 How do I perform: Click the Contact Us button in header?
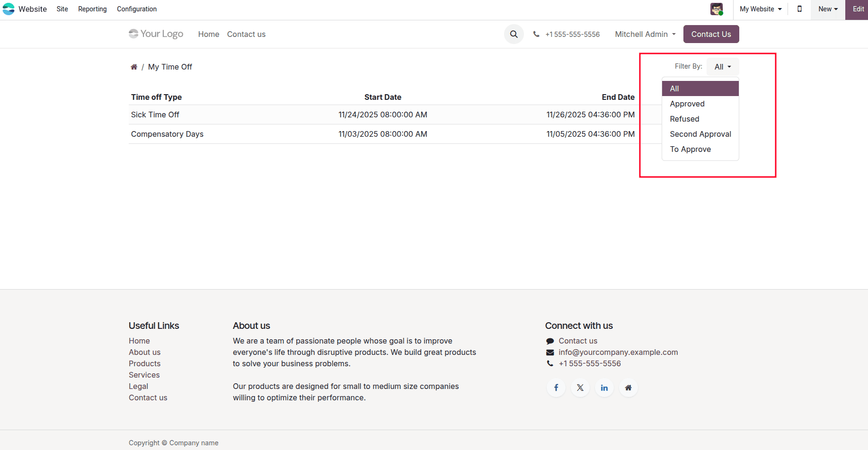click(711, 34)
